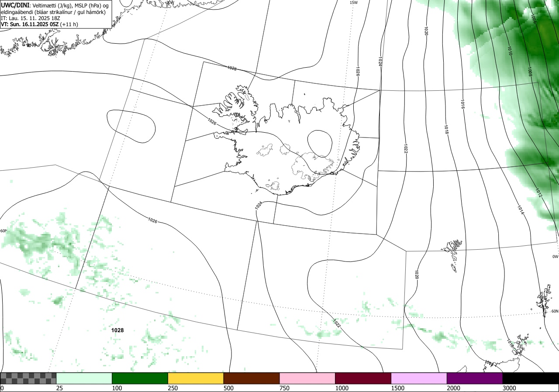This screenshot has height=392, width=559.
Task: Click the '0W' longitude label
Action: coord(555,257)
